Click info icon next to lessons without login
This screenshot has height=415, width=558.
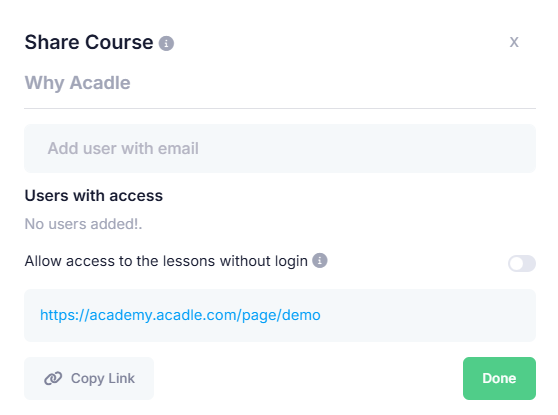point(320,261)
